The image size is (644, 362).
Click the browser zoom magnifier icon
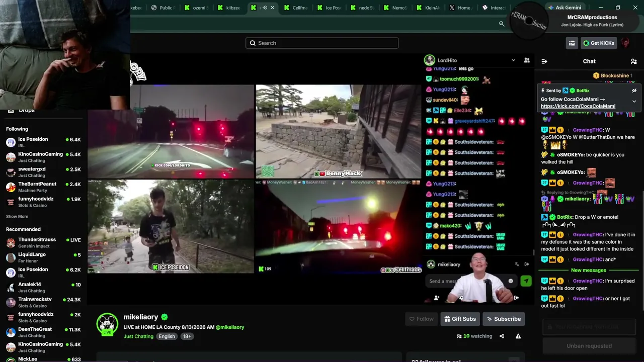tap(502, 24)
